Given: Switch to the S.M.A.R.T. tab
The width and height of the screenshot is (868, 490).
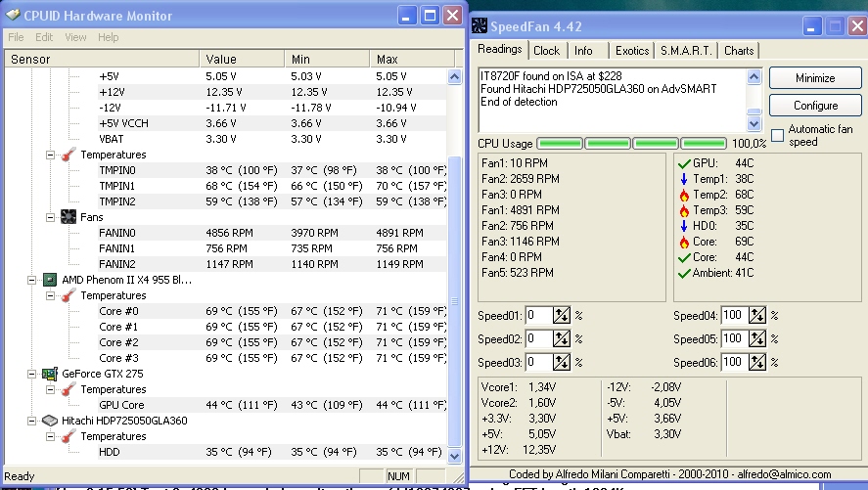Looking at the screenshot, I should [x=686, y=51].
